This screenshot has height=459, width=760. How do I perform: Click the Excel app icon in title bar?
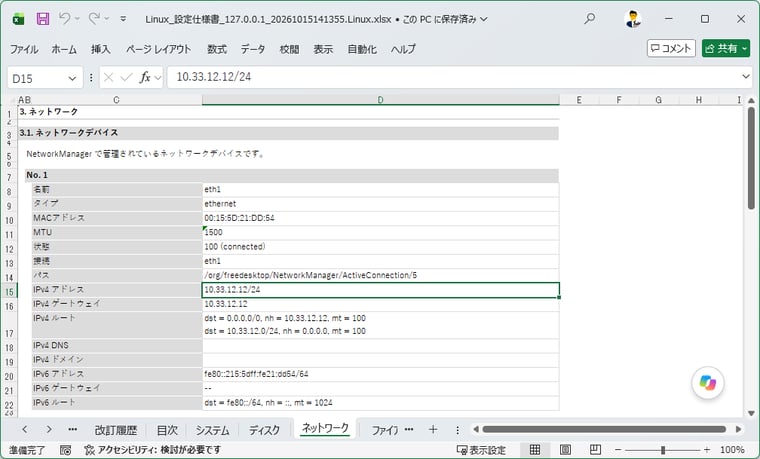coord(18,19)
